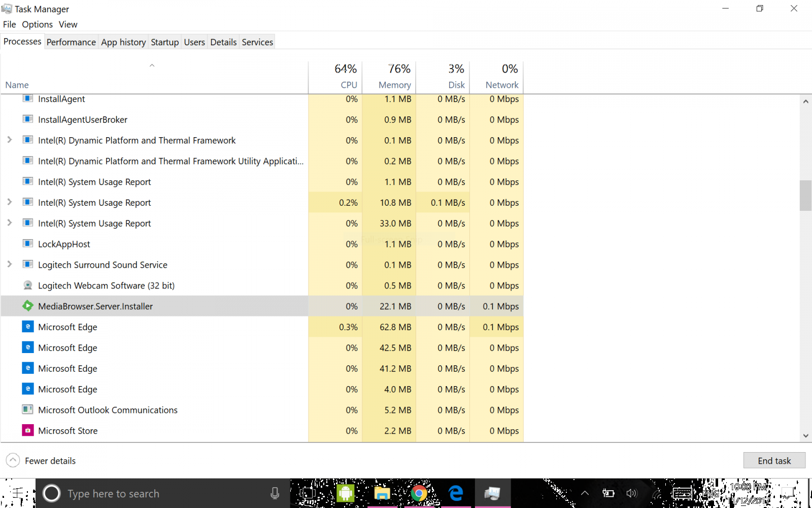Screen dimensions: 812x508
Task: Click the microphone icon in the search box
Action: [x=275, y=493]
